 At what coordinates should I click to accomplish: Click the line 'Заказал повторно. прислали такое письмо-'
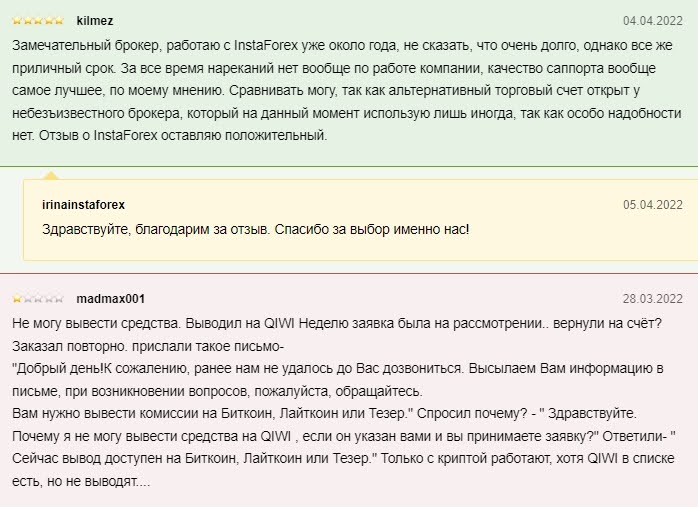point(148,346)
